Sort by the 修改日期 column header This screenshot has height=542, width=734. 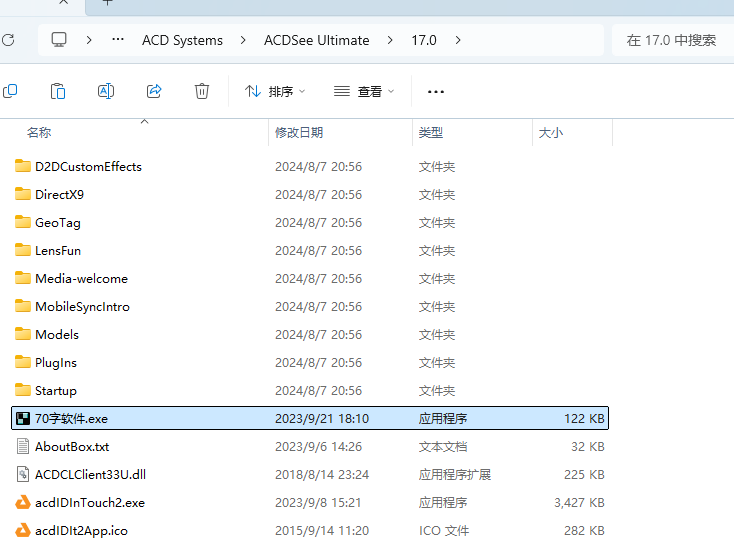pos(299,133)
